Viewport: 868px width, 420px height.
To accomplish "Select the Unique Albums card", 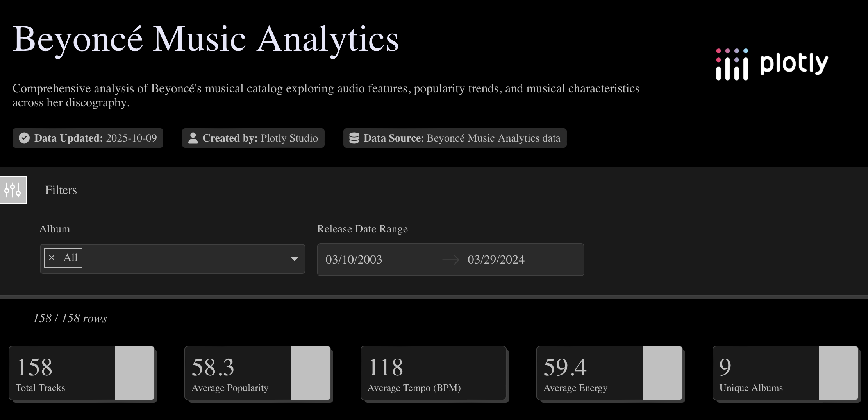I will pos(786,373).
